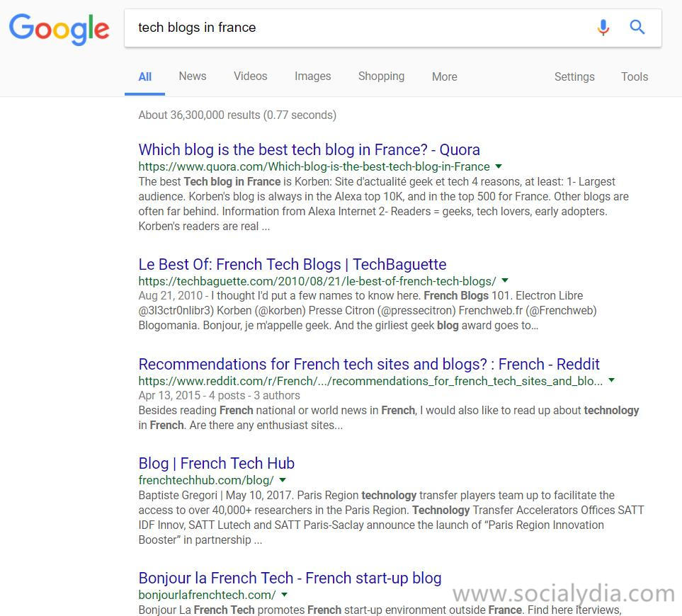
Task: Click the snippet starting 'The best Tech blog in France'
Action: pyautogui.click(x=384, y=204)
